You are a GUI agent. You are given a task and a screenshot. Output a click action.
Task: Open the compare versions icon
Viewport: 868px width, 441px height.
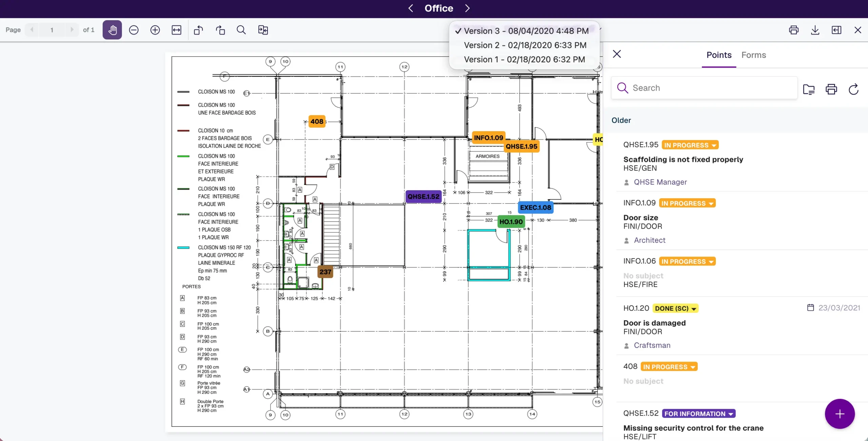click(263, 30)
